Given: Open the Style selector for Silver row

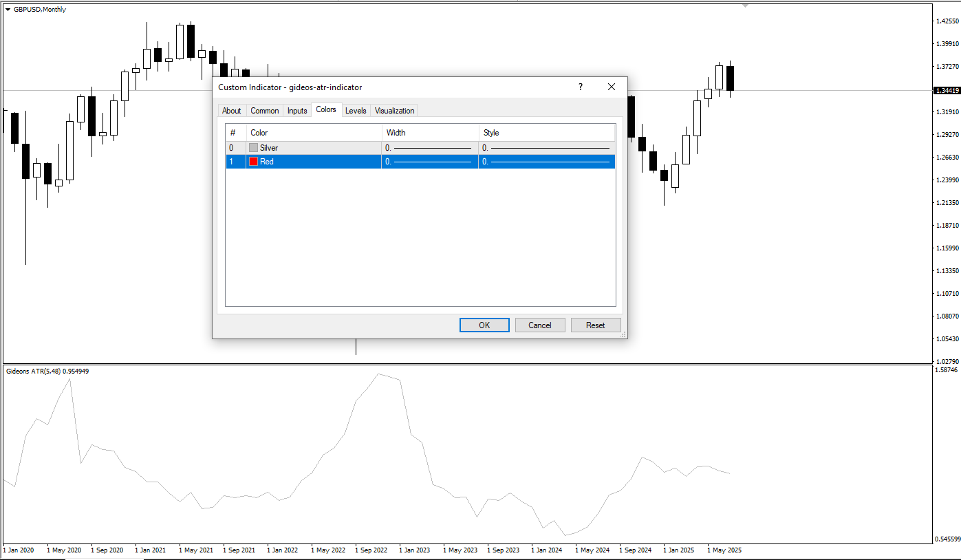Looking at the screenshot, I should tap(546, 148).
